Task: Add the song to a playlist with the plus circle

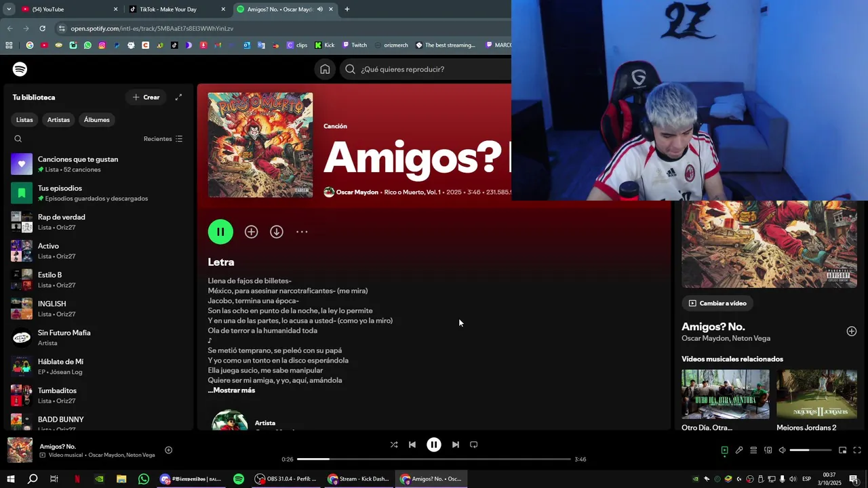Action: tap(251, 232)
